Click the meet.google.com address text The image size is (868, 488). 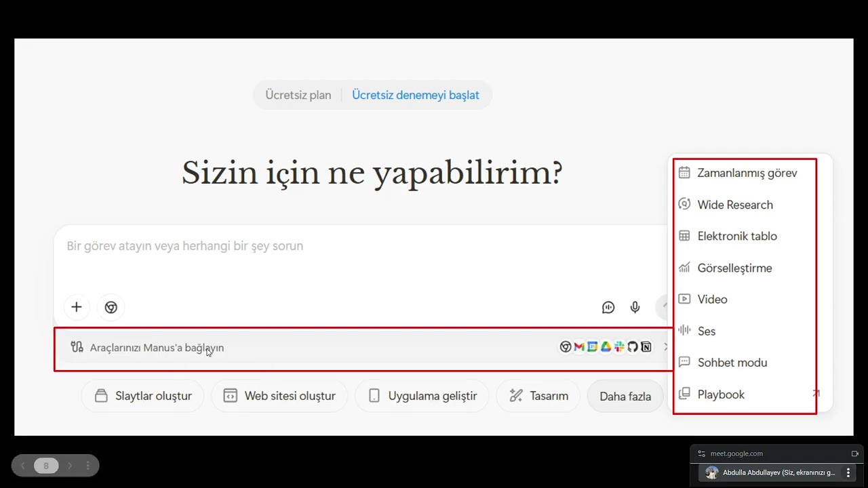736,453
